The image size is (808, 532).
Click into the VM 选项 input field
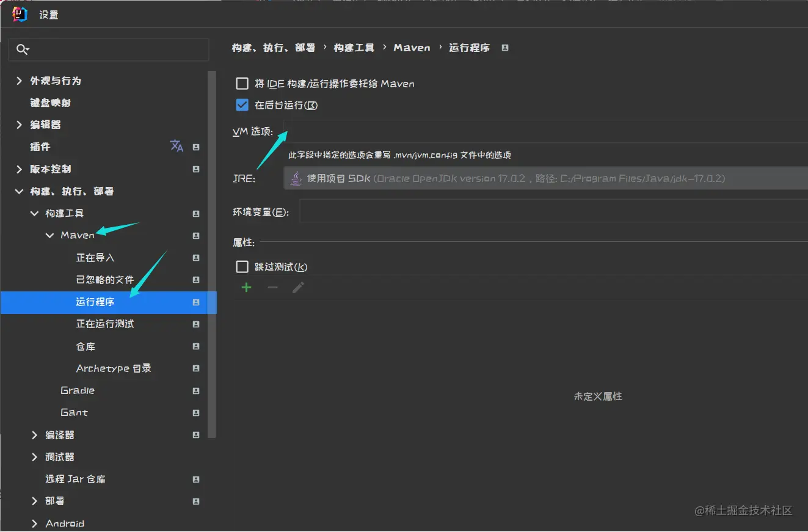[546, 131]
